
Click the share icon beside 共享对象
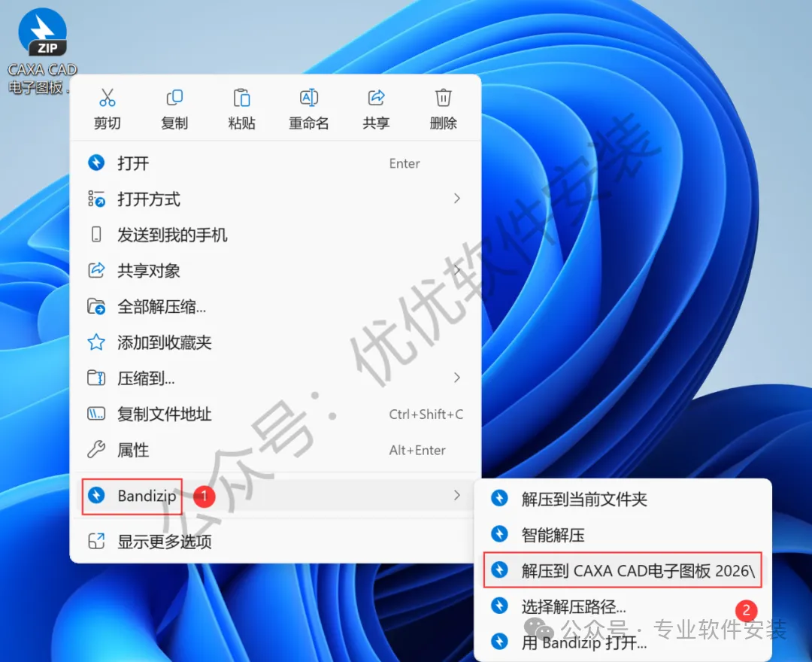[96, 270]
